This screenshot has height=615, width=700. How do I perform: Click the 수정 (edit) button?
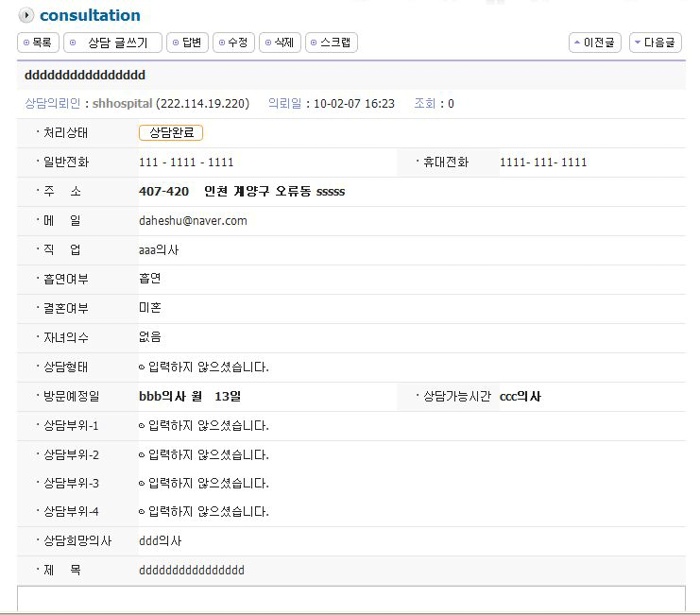(x=232, y=43)
